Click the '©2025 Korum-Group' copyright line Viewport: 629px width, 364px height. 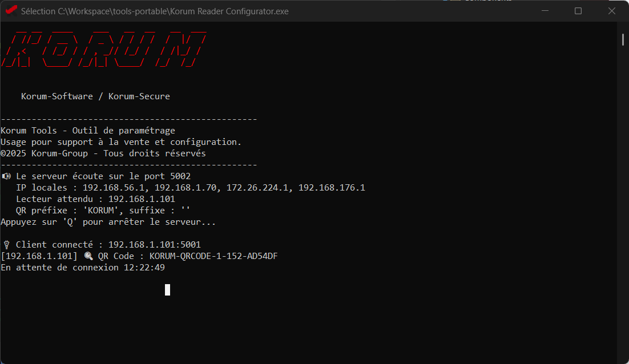pyautogui.click(x=103, y=153)
